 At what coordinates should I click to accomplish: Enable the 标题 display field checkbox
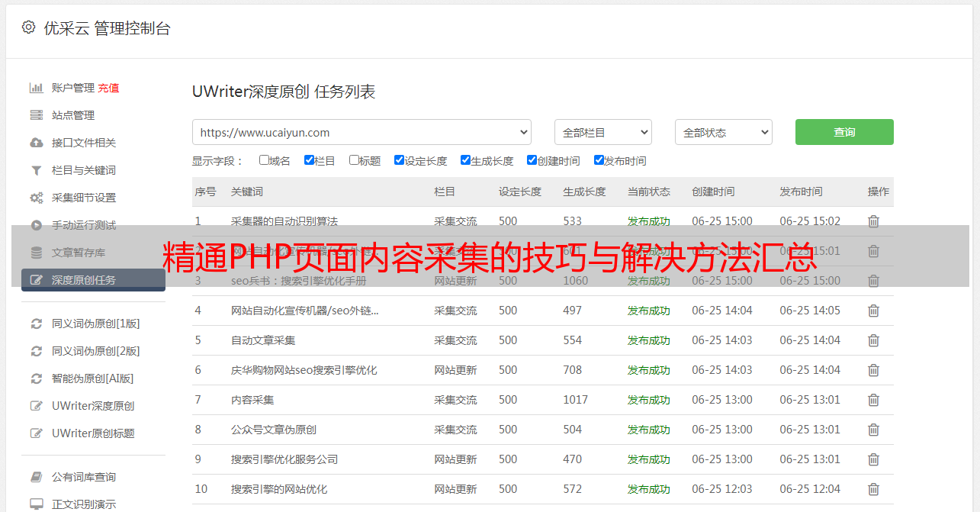click(354, 160)
